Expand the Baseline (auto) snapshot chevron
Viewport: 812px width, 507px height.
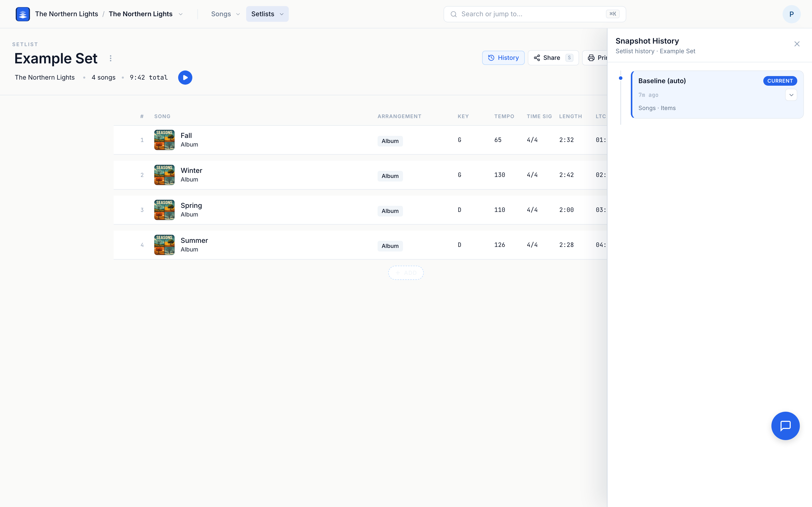click(791, 95)
